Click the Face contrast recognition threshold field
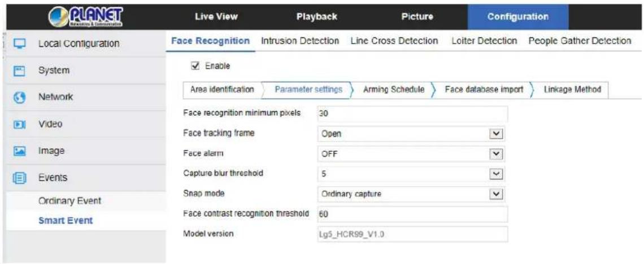 click(x=412, y=214)
